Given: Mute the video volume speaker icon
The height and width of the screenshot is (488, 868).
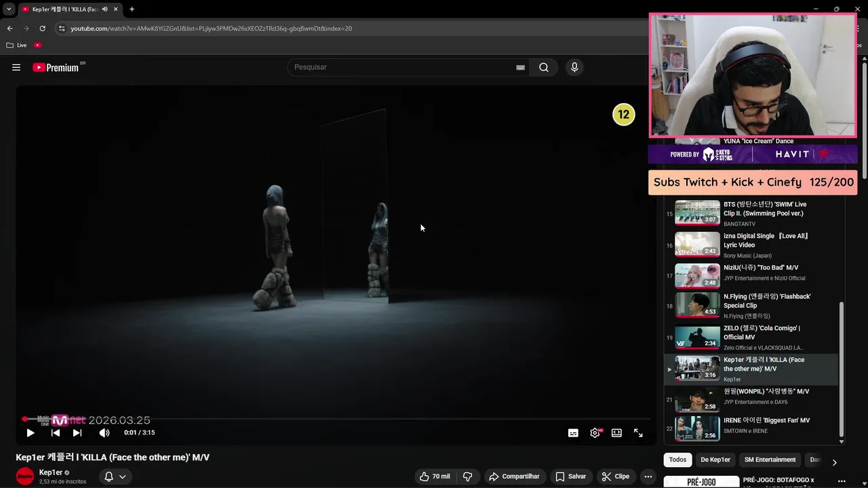Looking at the screenshot, I should click(104, 432).
